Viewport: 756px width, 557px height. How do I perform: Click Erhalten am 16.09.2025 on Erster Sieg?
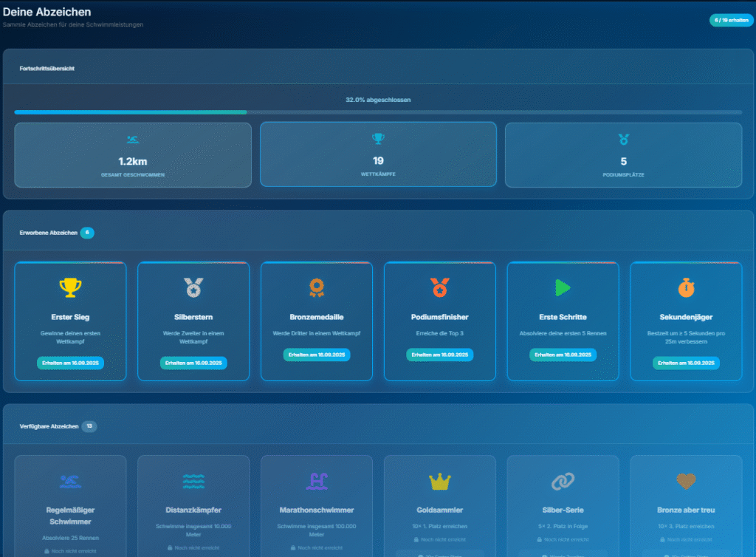point(70,363)
